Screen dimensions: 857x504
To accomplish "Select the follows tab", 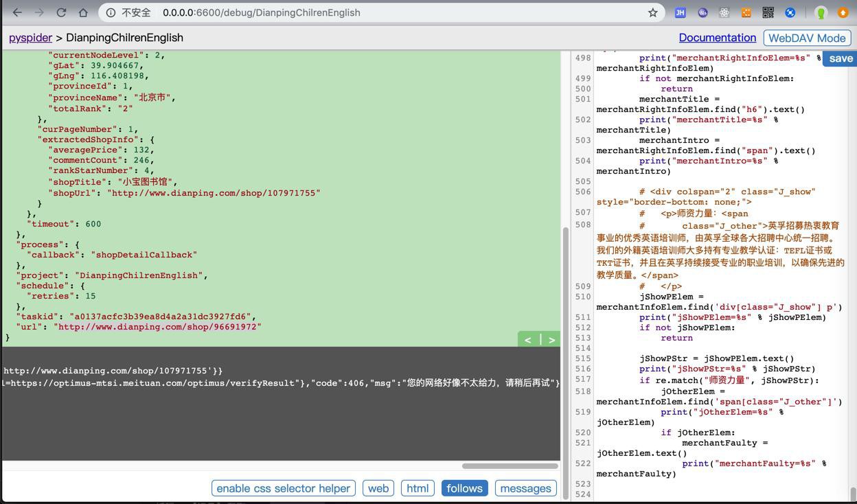I will click(x=464, y=488).
